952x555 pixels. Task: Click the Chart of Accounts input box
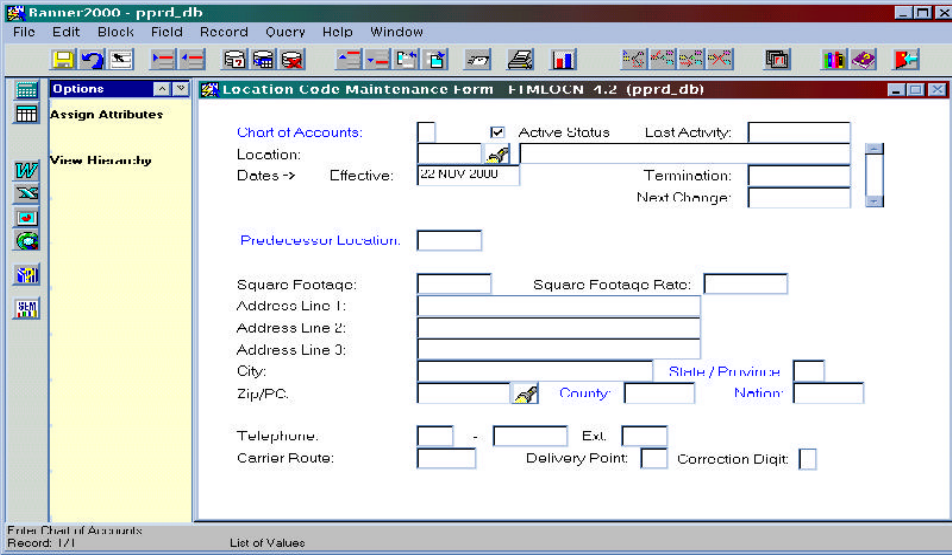[426, 132]
